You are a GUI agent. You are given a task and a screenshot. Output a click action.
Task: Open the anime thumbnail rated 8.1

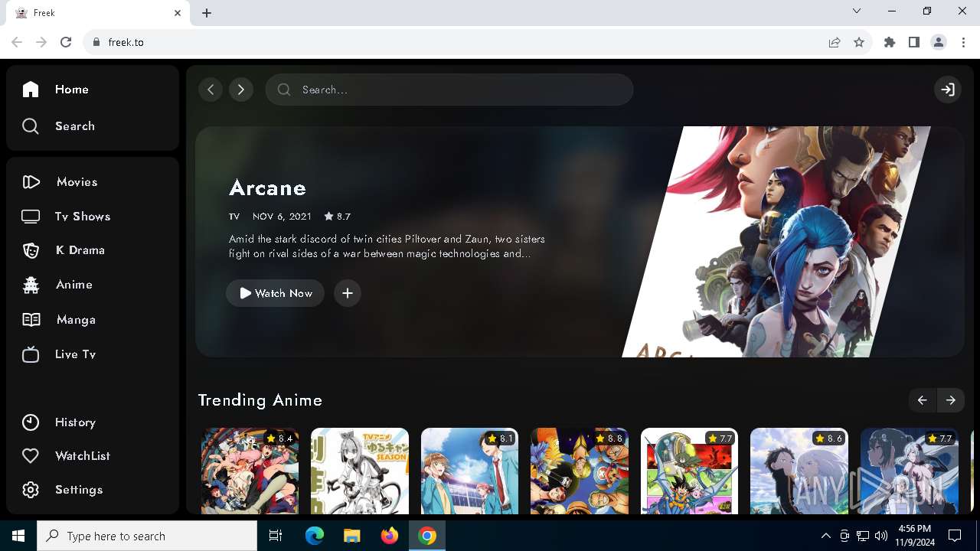[x=469, y=471]
